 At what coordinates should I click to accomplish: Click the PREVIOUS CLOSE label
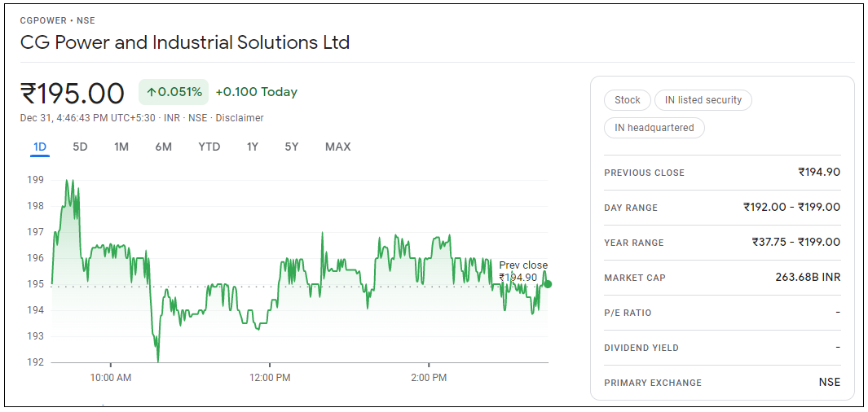(x=645, y=173)
